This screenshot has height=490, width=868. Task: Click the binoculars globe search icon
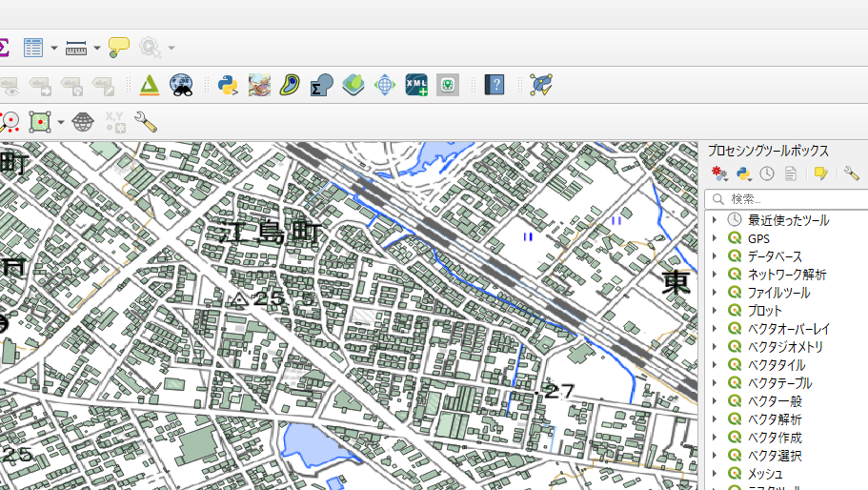click(x=181, y=85)
